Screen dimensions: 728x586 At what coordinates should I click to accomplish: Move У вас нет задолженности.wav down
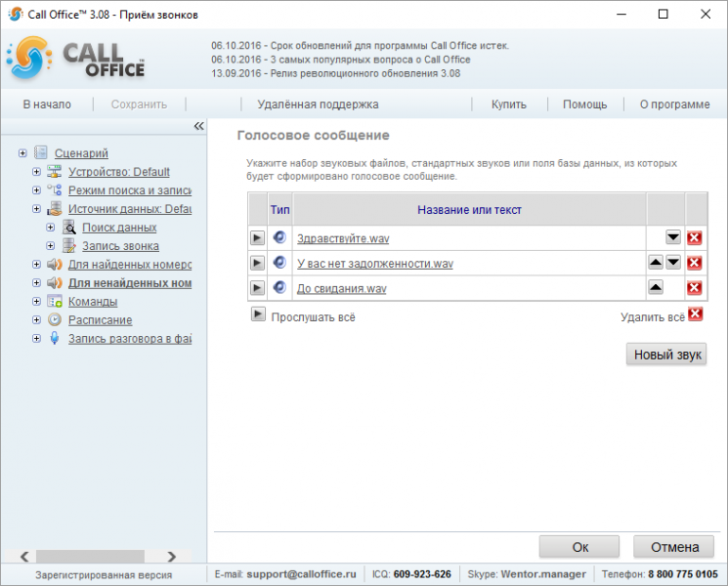[x=673, y=262]
